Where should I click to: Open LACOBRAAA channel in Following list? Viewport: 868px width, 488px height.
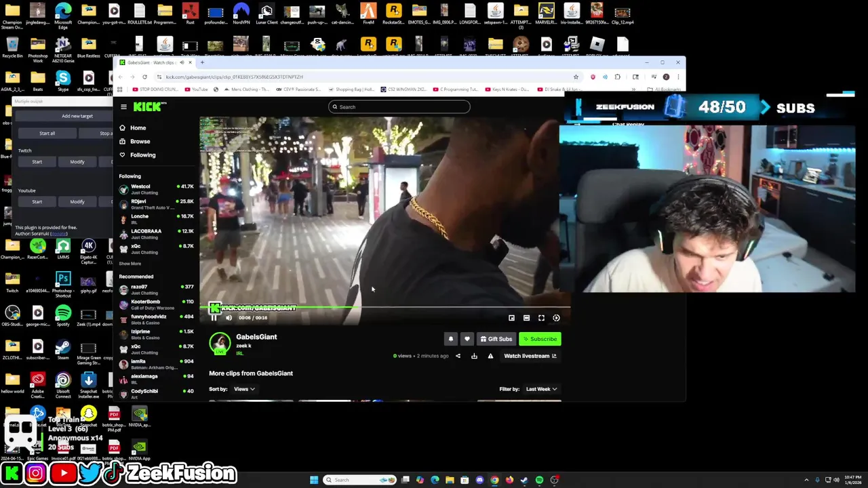coord(156,234)
